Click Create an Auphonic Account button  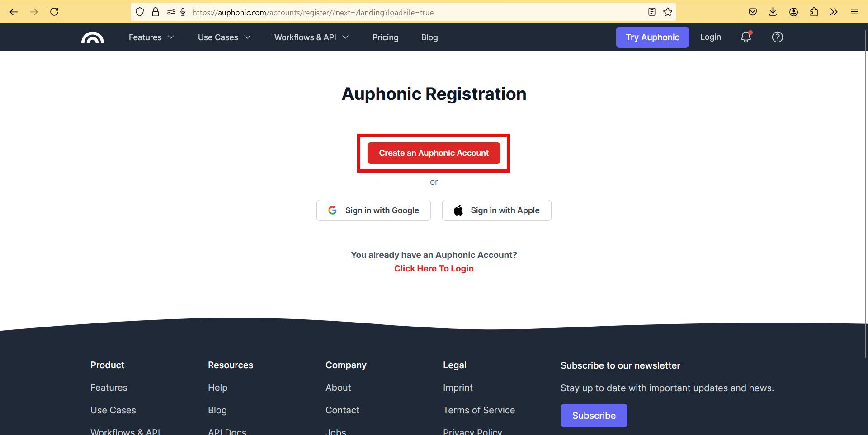(x=434, y=153)
